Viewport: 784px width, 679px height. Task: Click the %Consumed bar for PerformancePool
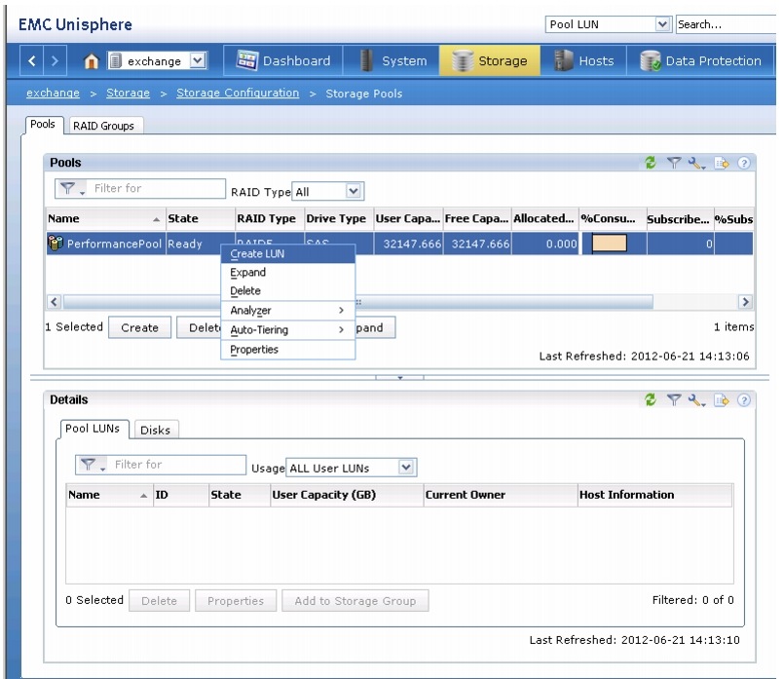609,244
